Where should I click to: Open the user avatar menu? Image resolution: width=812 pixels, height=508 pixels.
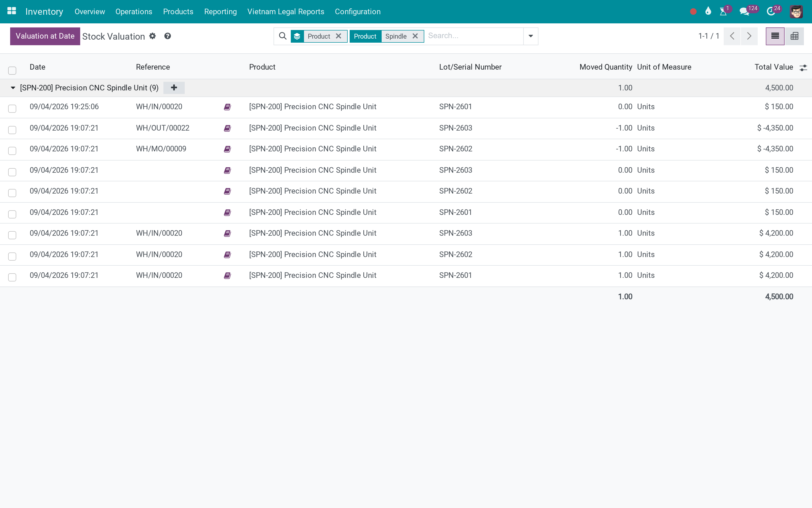coord(796,11)
